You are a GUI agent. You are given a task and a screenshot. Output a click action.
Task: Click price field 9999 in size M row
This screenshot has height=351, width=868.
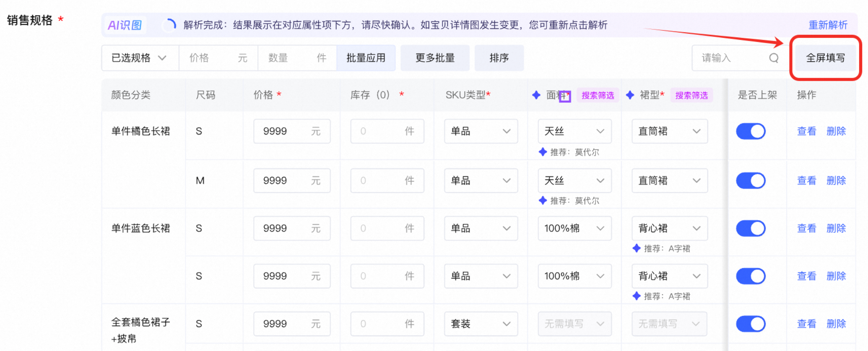pos(292,181)
